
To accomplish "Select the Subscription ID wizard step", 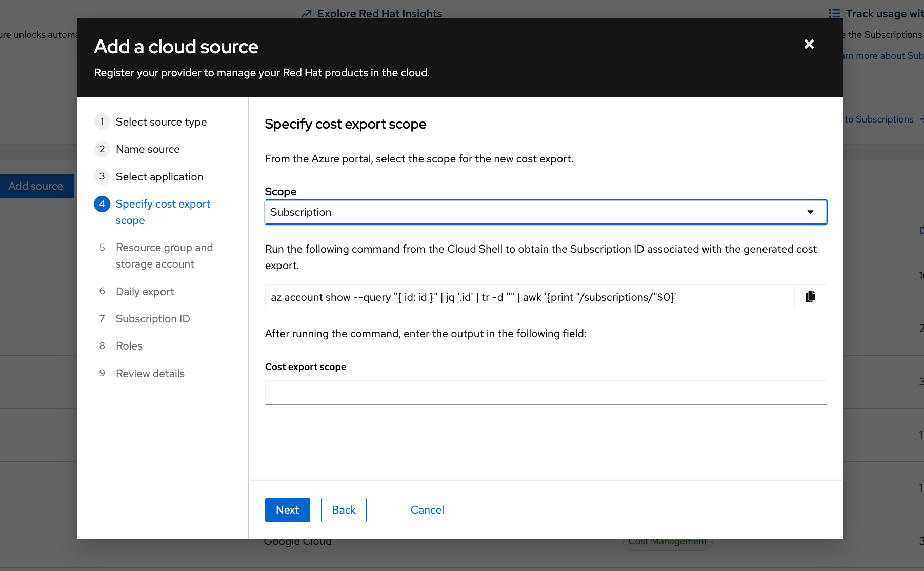I will click(152, 319).
